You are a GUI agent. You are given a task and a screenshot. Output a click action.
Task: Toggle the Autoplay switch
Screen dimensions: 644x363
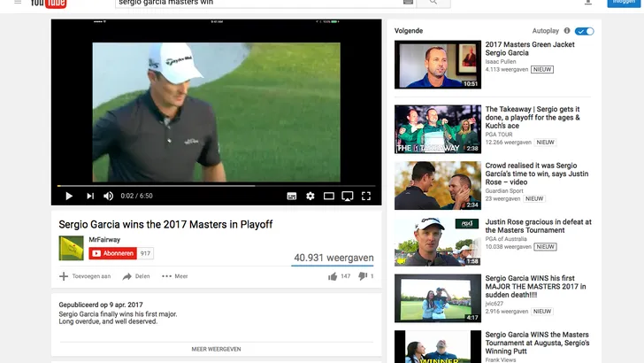click(x=584, y=31)
